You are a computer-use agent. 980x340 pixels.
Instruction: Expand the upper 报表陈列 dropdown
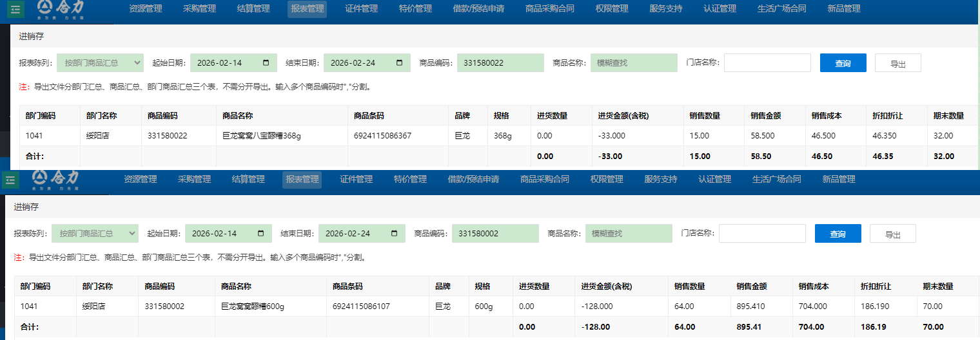100,63
